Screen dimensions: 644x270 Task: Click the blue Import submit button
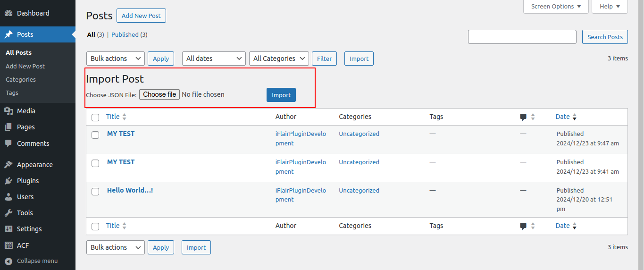281,95
